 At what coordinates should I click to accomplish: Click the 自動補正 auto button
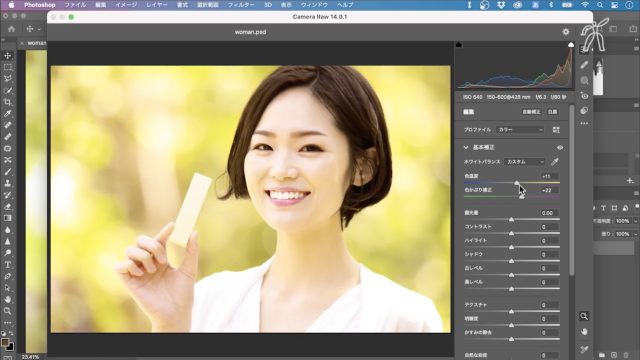click(531, 112)
